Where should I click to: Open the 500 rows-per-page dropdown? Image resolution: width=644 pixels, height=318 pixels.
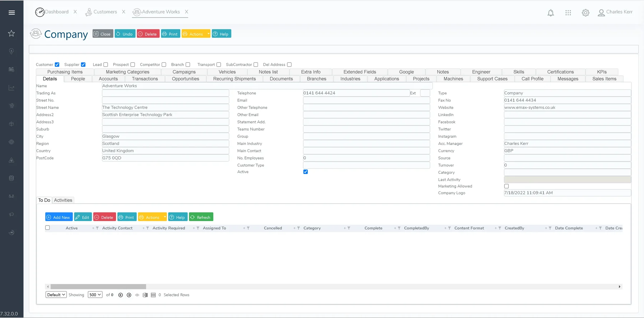pos(95,295)
